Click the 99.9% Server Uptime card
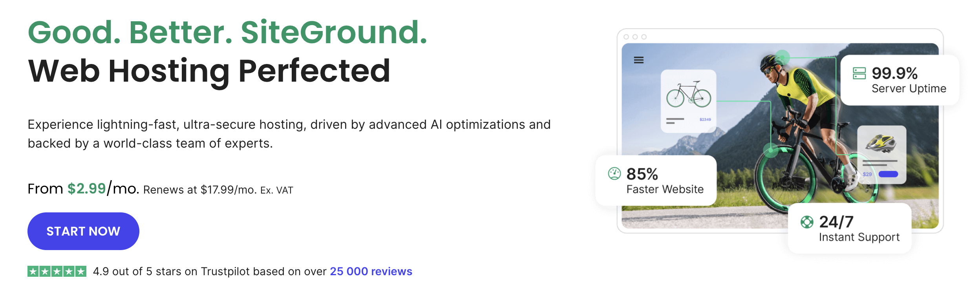Screen dimensions: 980x296 click(899, 80)
